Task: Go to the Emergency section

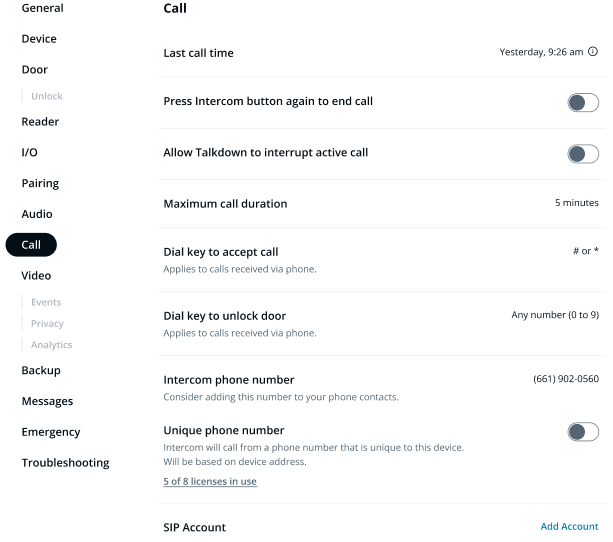Action: click(51, 432)
